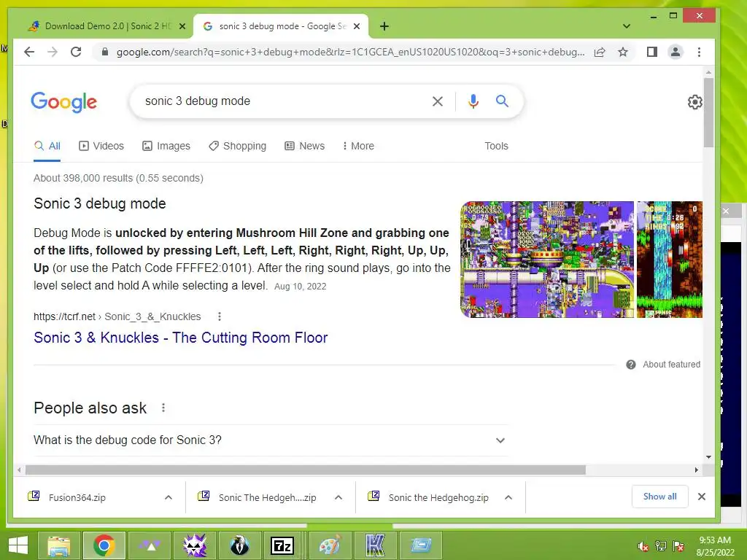Open Sonic the Hedgehog.zip download

point(438,497)
